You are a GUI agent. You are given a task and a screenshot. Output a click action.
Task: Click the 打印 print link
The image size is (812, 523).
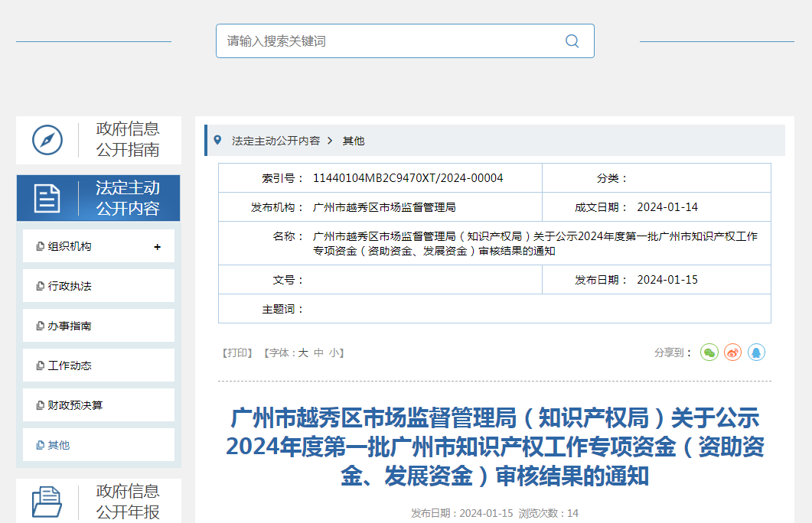click(237, 352)
